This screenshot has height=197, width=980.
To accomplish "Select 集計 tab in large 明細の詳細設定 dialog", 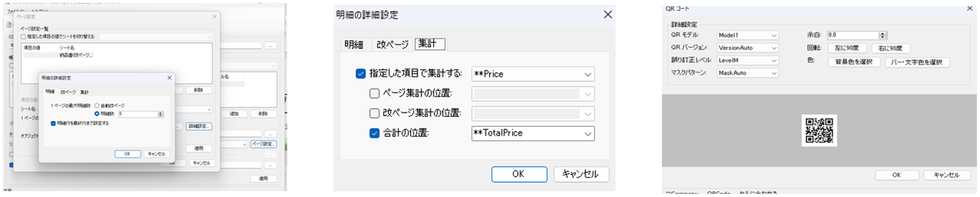I will [x=430, y=44].
